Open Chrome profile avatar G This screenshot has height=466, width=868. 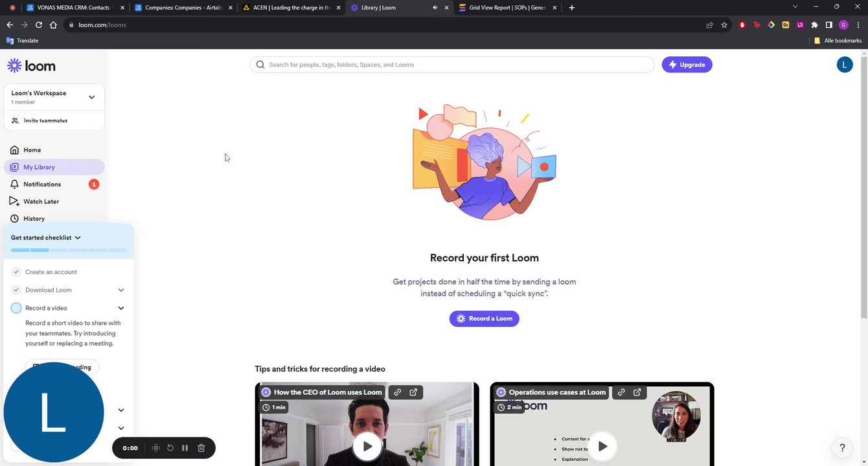[843, 25]
